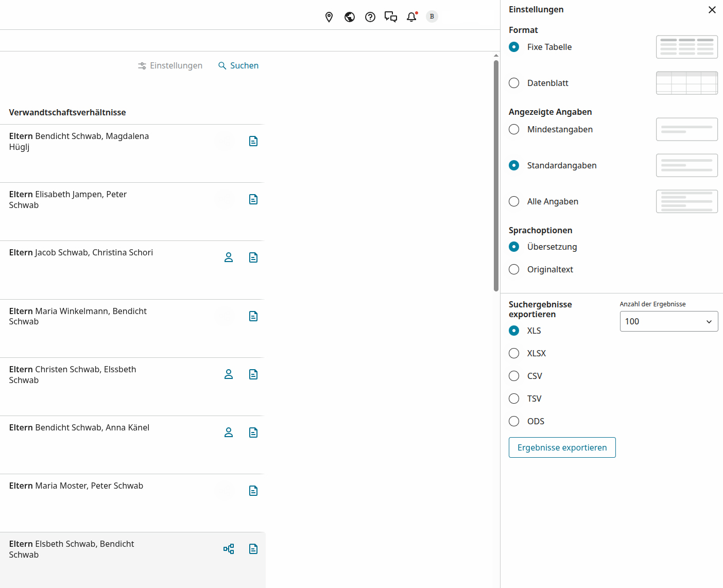Open the notifications bell icon
723x588 pixels.
(x=411, y=17)
